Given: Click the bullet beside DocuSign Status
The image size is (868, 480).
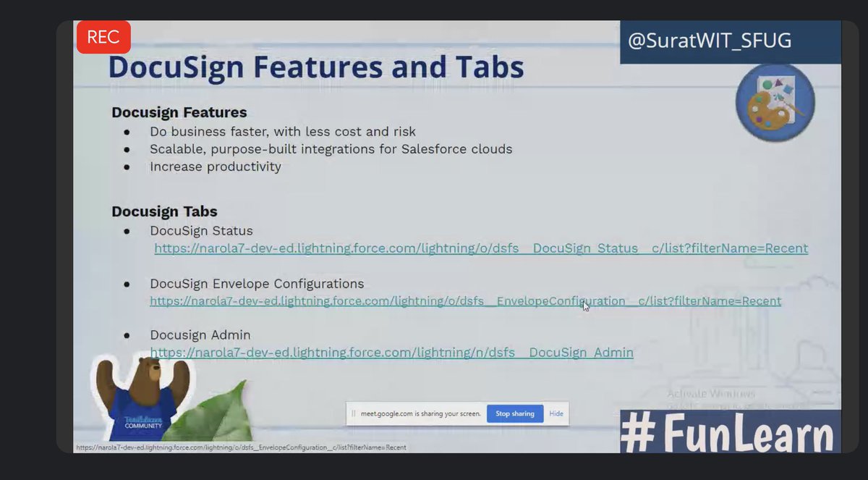Looking at the screenshot, I should point(127,230).
